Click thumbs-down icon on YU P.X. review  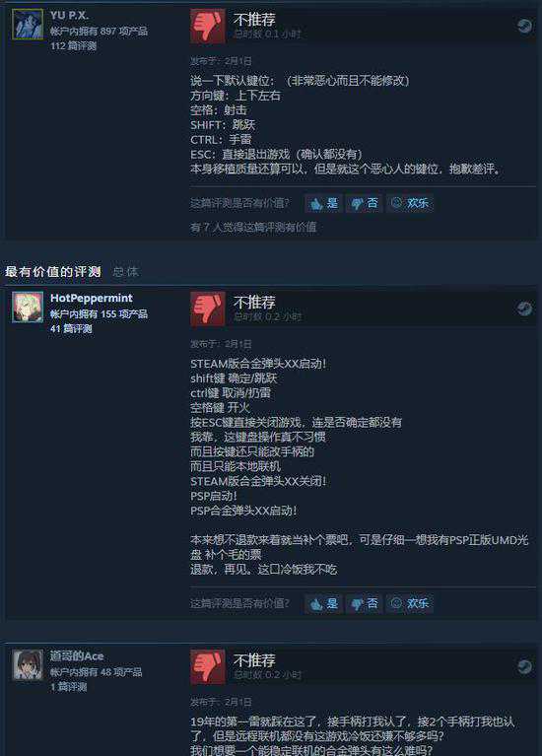click(x=207, y=26)
